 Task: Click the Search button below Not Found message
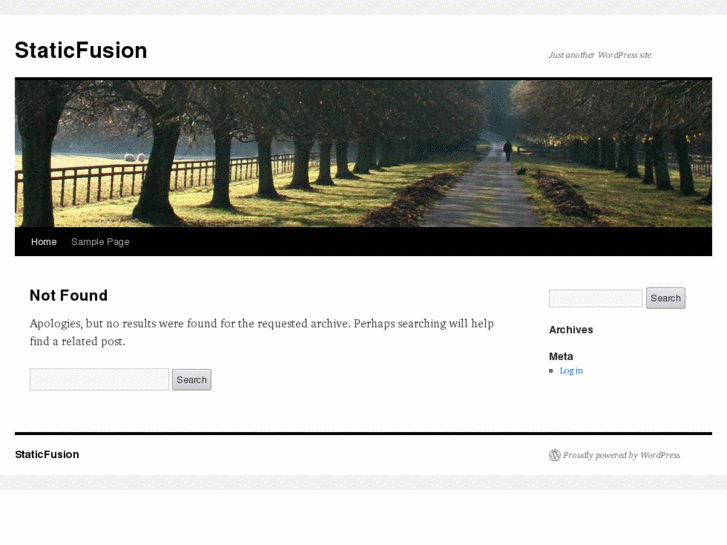(x=191, y=380)
